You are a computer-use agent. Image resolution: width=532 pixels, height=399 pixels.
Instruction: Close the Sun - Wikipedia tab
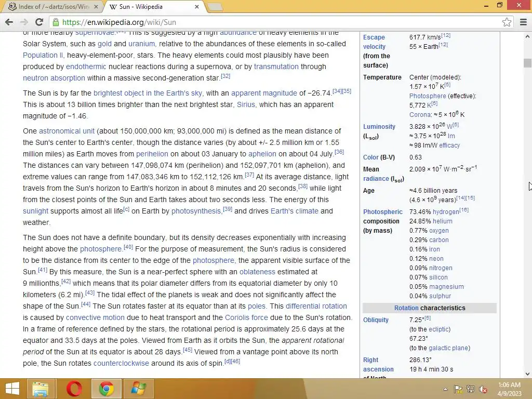[197, 7]
